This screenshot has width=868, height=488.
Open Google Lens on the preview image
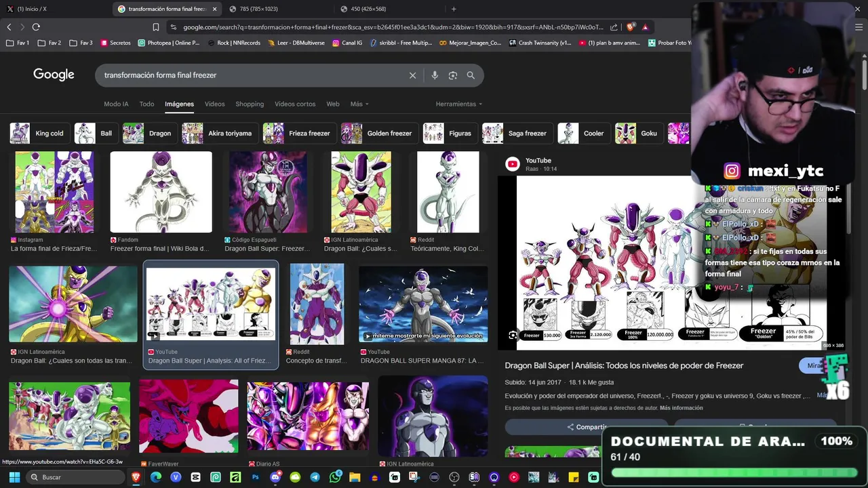click(513, 335)
